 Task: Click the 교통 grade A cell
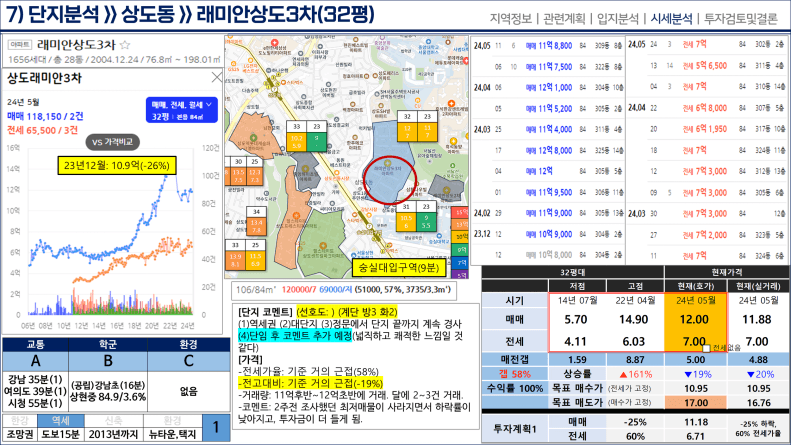(35, 361)
